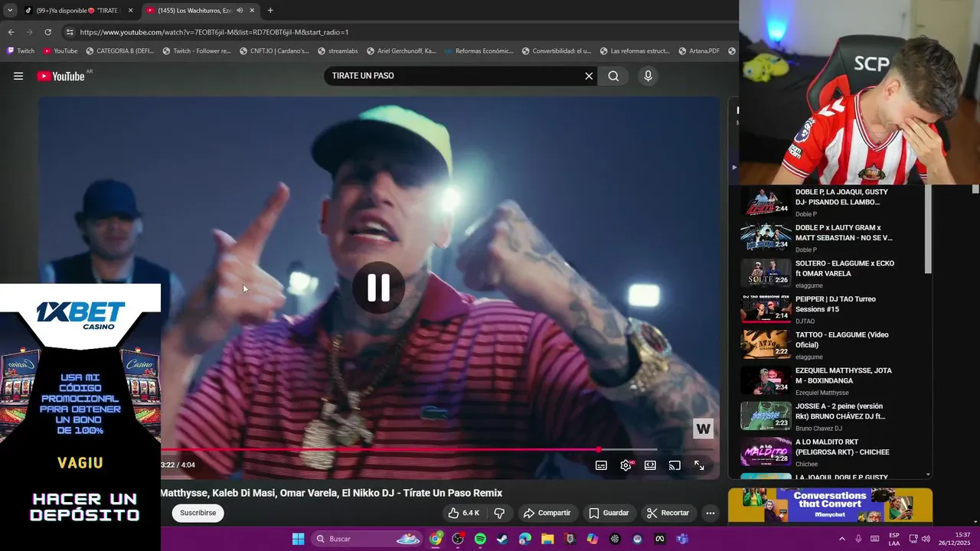The image size is (980, 551).
Task: Open streamlabs bookmark
Action: (338, 51)
